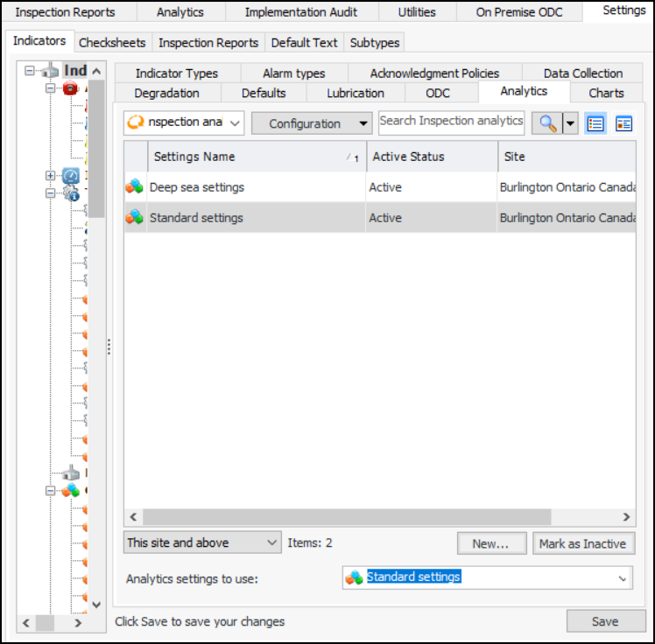Click the Standard settings row icon
The height and width of the screenshot is (644, 655).
click(x=135, y=218)
